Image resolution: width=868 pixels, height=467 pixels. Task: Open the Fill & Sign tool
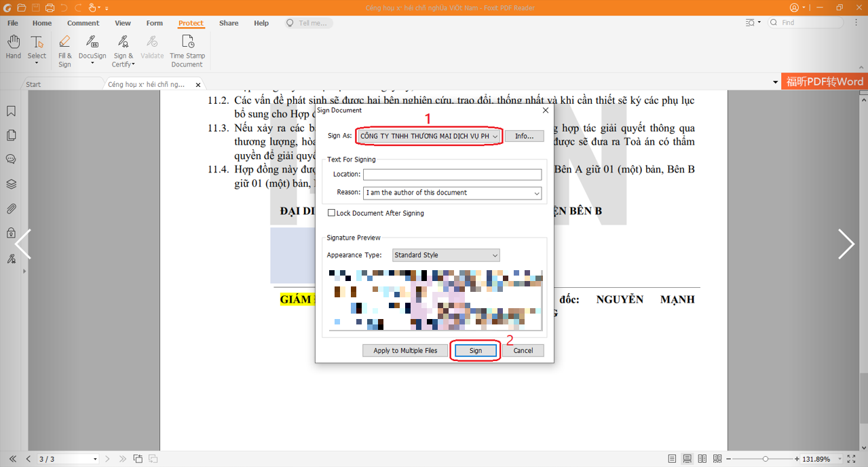(64, 49)
